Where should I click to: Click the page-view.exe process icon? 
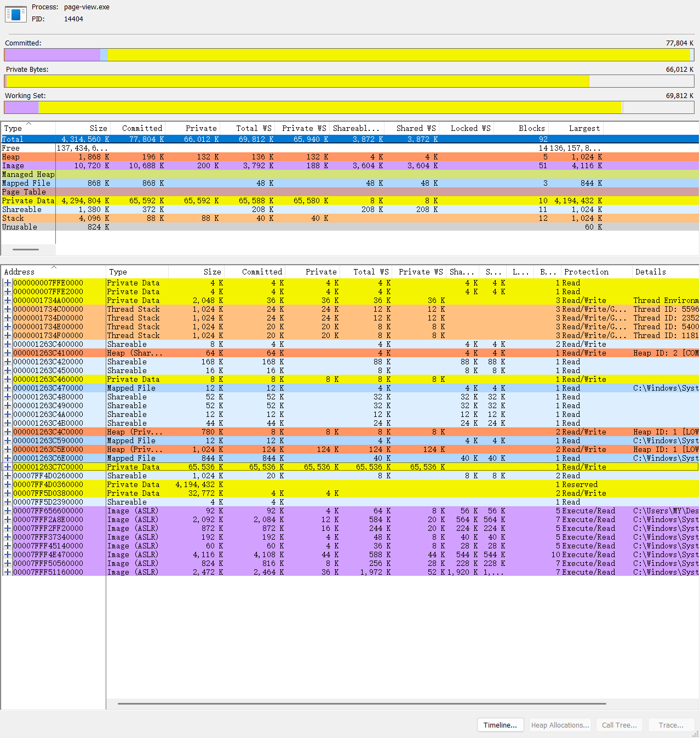click(16, 14)
